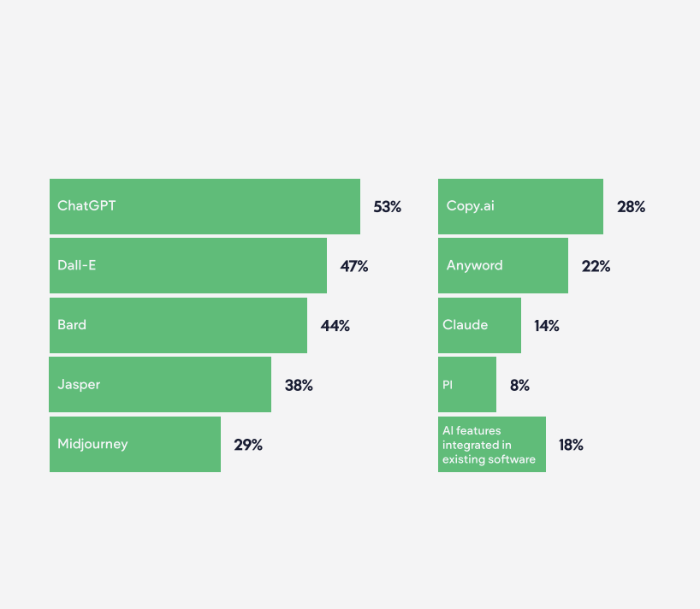Viewport: 700px width, 609px height.
Task: Click the 53% value label
Action: tap(387, 207)
